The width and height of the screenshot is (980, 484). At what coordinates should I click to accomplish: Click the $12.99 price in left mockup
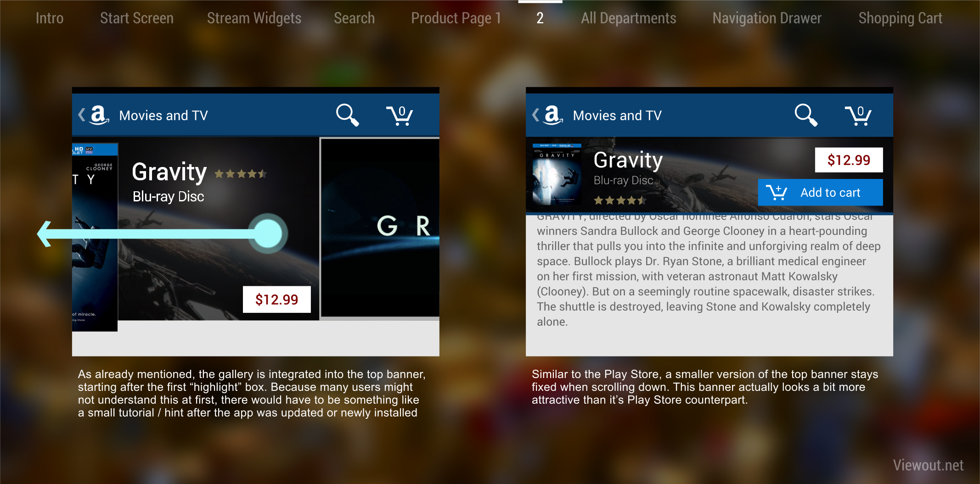(x=277, y=300)
